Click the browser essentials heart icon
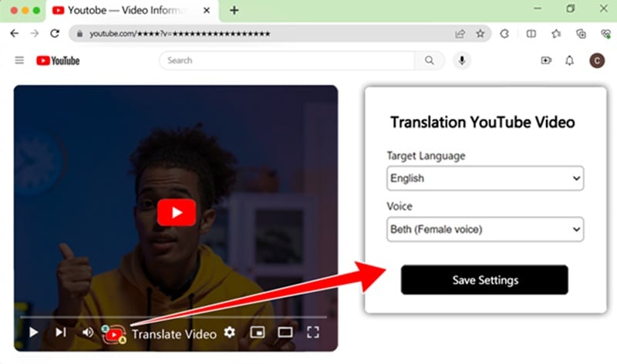617x364 pixels. click(605, 34)
